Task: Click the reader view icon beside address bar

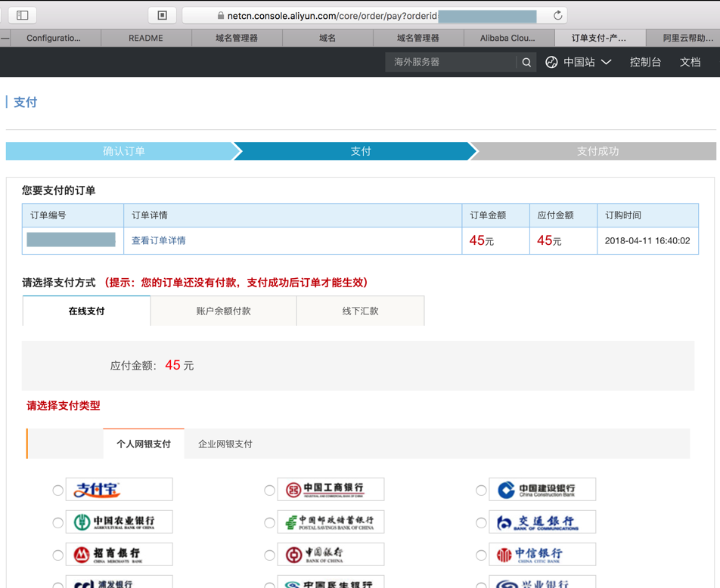Action: coord(162,15)
